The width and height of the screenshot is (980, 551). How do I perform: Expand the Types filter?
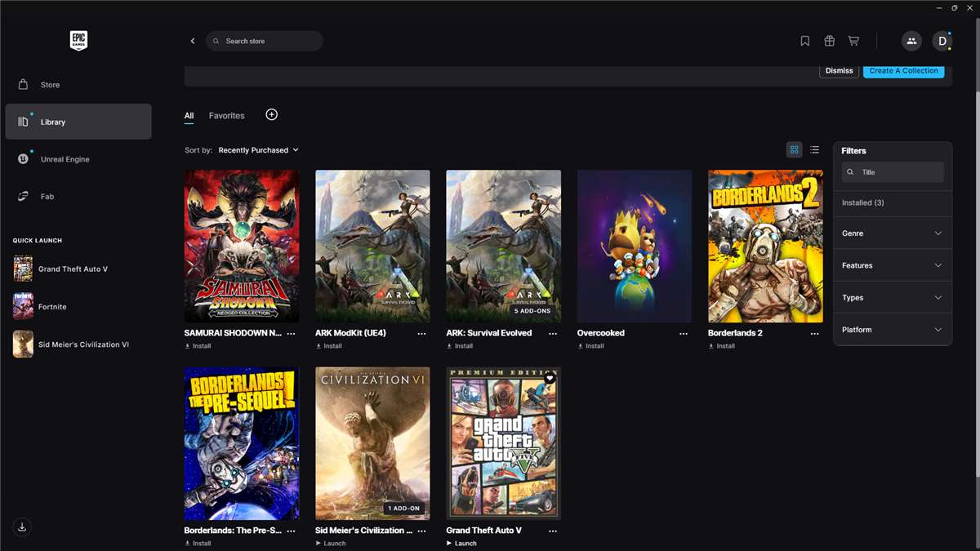[x=893, y=297]
